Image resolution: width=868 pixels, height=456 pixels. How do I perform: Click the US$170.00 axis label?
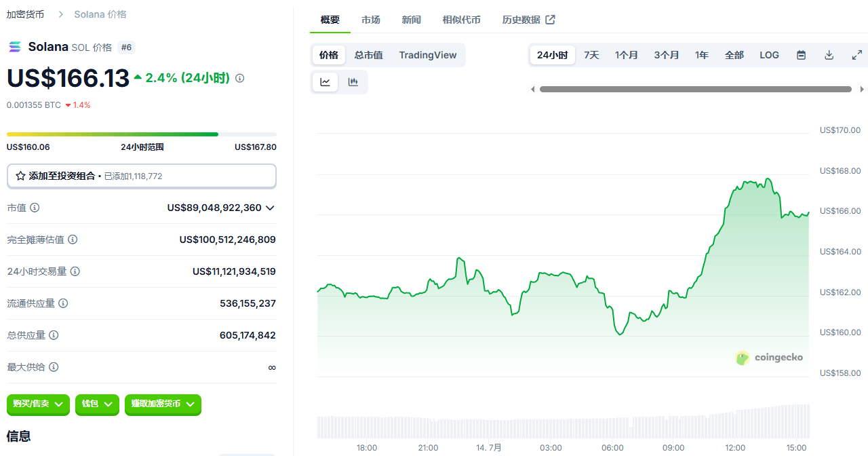(x=840, y=130)
